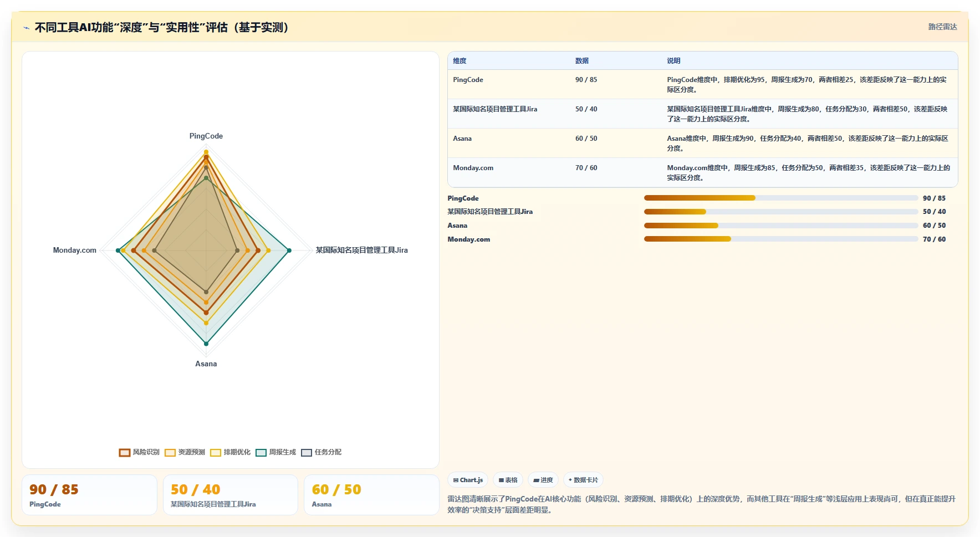Image resolution: width=980 pixels, height=537 pixels.
Task: Click the 某国际知名项目管理工具Jira radar axis label
Action: click(362, 250)
